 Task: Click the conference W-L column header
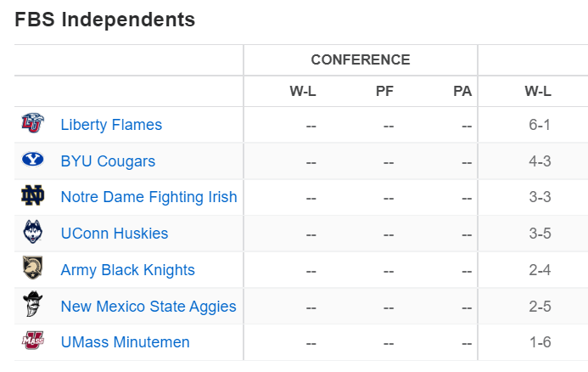coord(303,92)
